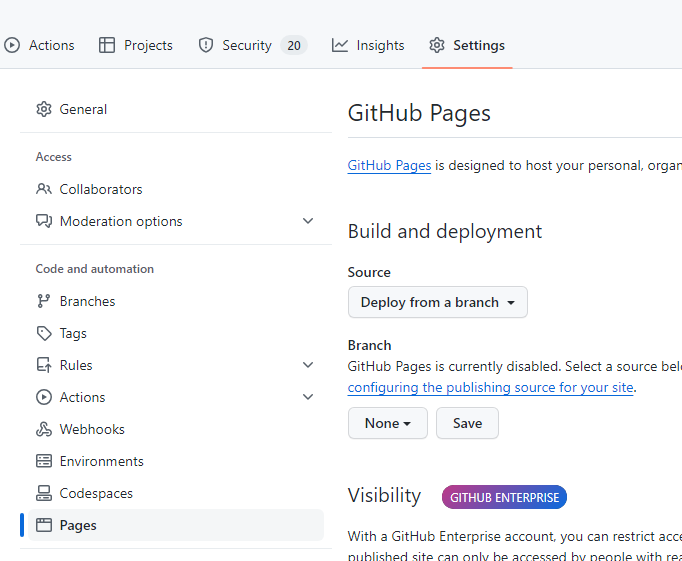Open the Settings tab

[467, 45]
